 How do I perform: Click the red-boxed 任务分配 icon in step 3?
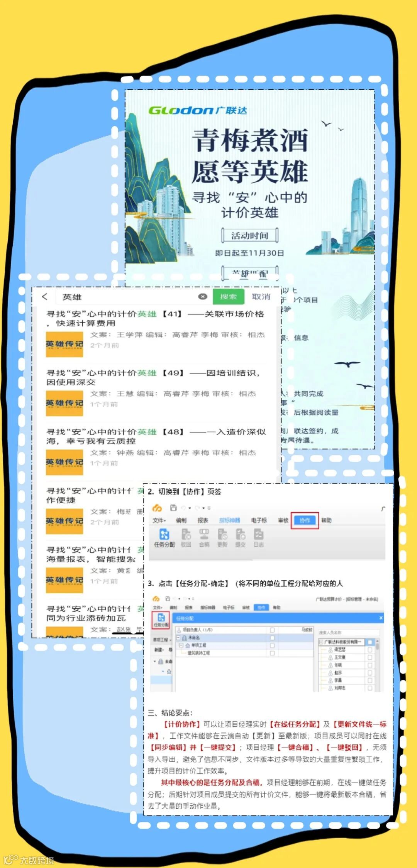click(161, 620)
